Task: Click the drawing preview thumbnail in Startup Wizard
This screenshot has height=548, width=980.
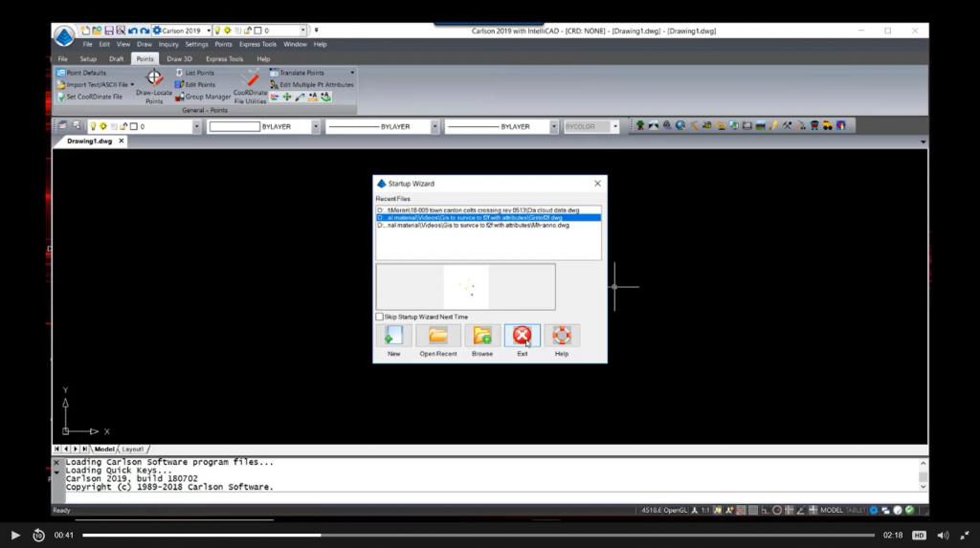Action: click(466, 287)
